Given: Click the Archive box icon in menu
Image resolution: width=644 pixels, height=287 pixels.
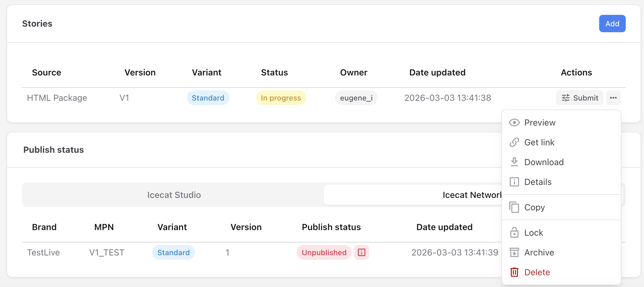Looking at the screenshot, I should (x=514, y=252).
